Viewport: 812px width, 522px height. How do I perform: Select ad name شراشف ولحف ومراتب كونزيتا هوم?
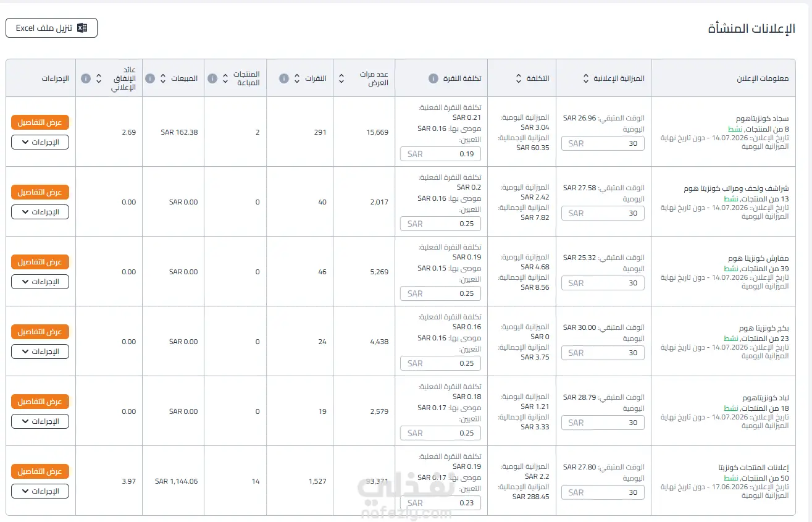(x=737, y=188)
